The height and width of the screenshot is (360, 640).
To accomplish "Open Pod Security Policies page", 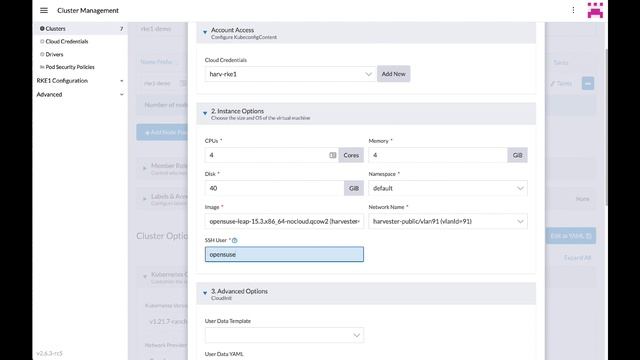I will [x=70, y=67].
